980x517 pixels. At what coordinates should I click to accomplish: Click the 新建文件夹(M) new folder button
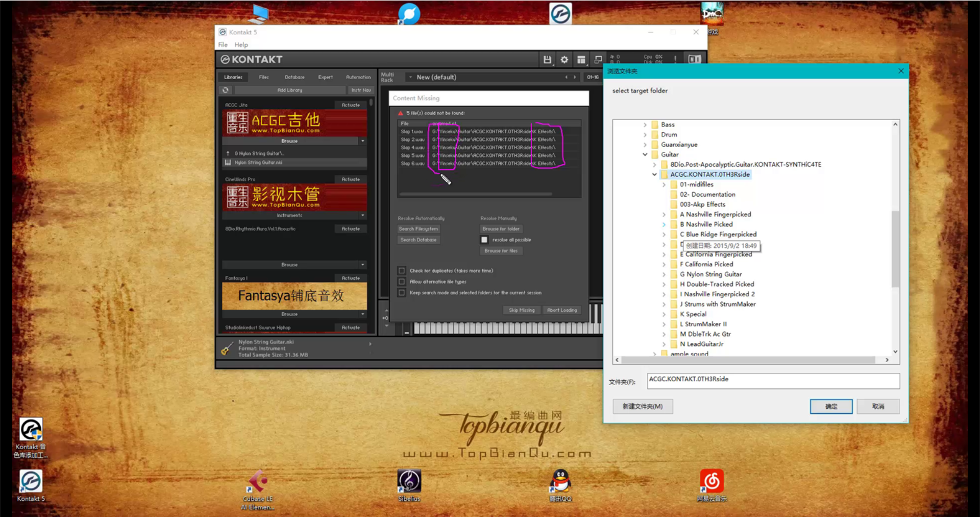(643, 407)
